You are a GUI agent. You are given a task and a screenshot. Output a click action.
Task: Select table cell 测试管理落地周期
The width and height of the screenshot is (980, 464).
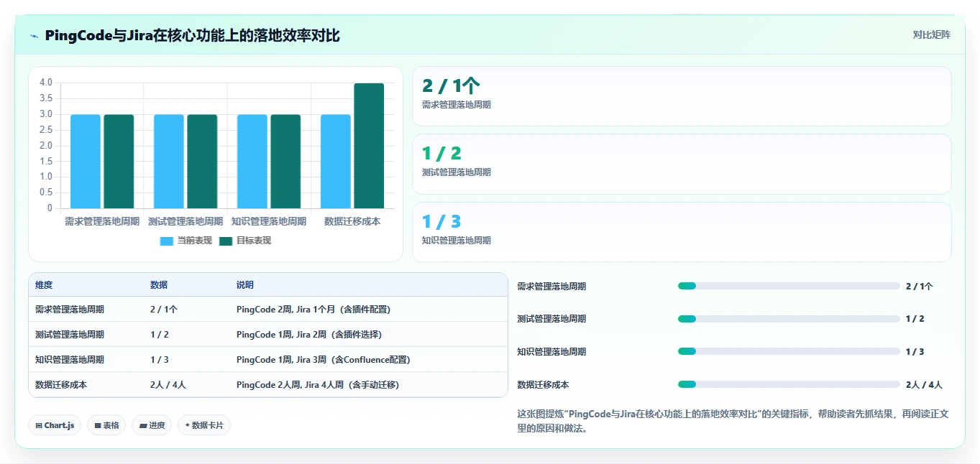(x=70, y=335)
